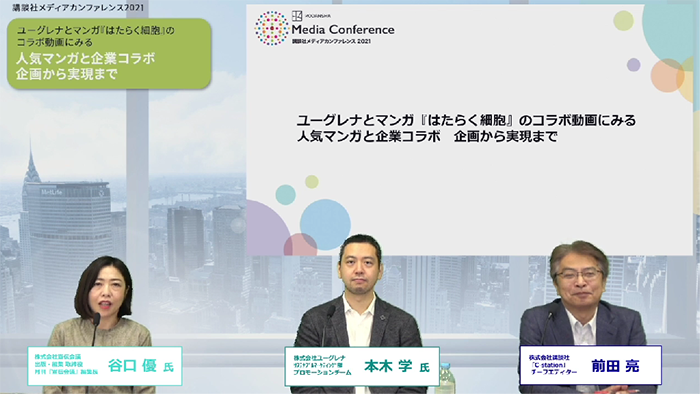
Task: Select the 谷口 優 name plate
Action: click(105, 366)
